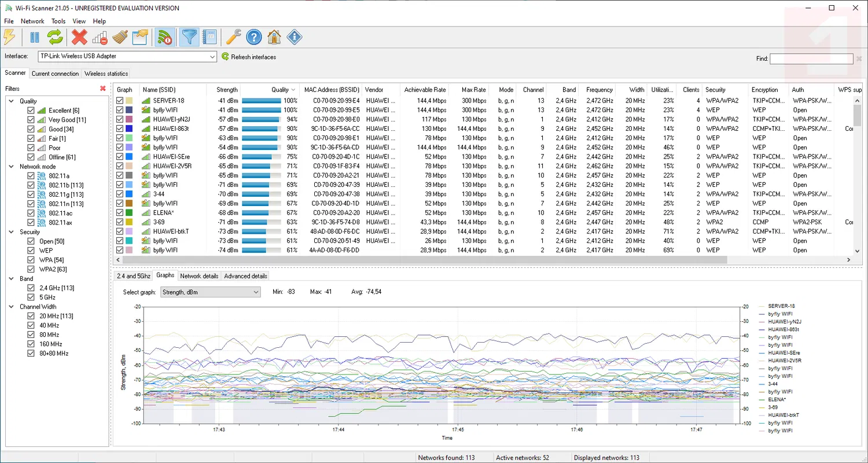The height and width of the screenshot is (463, 868).
Task: Click the blue question mark help icon
Action: (x=253, y=38)
